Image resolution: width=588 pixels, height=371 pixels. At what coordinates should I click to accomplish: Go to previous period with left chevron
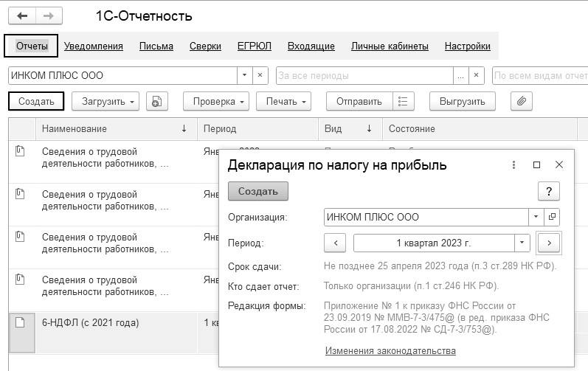pyautogui.click(x=335, y=243)
